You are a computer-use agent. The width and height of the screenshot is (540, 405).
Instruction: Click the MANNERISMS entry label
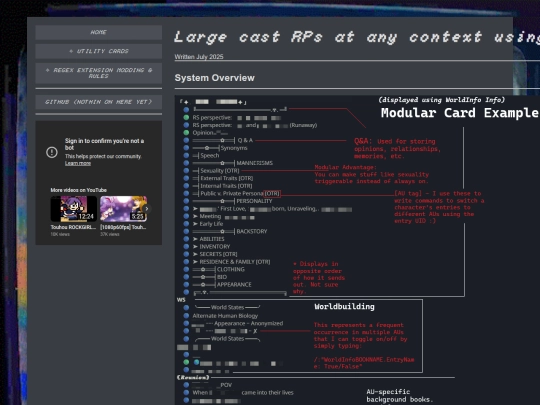(x=255, y=163)
